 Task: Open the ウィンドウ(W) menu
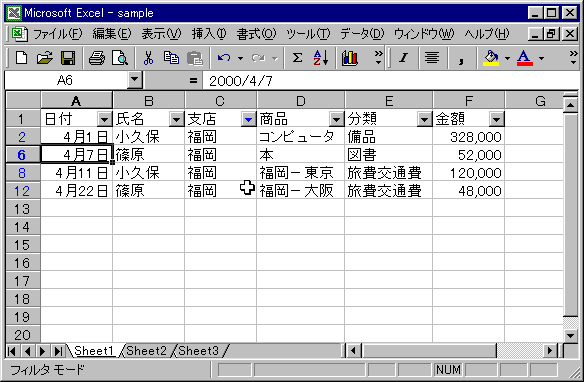pos(424,34)
